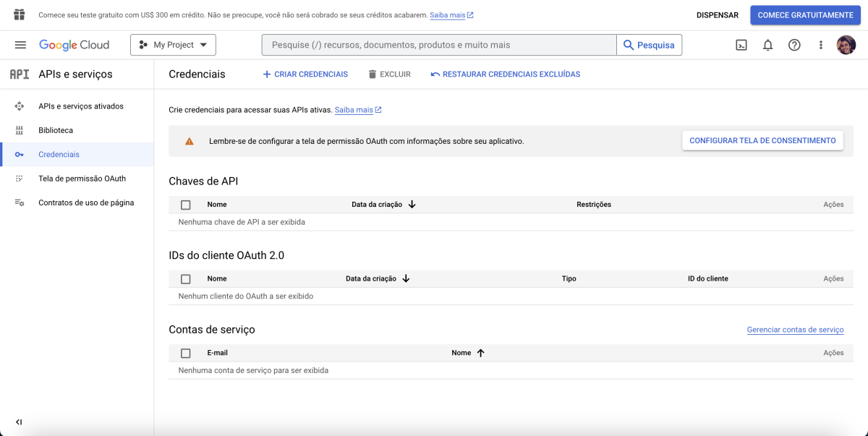Select all in Contas de serviço checkbox

point(186,354)
